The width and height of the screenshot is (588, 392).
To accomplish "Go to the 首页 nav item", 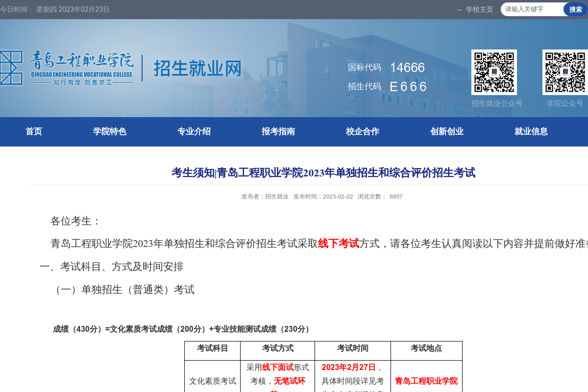I will coord(34,131).
